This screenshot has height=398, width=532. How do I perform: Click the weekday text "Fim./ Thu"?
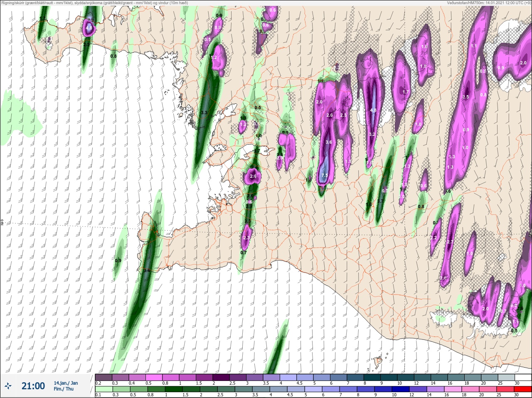tap(64, 389)
